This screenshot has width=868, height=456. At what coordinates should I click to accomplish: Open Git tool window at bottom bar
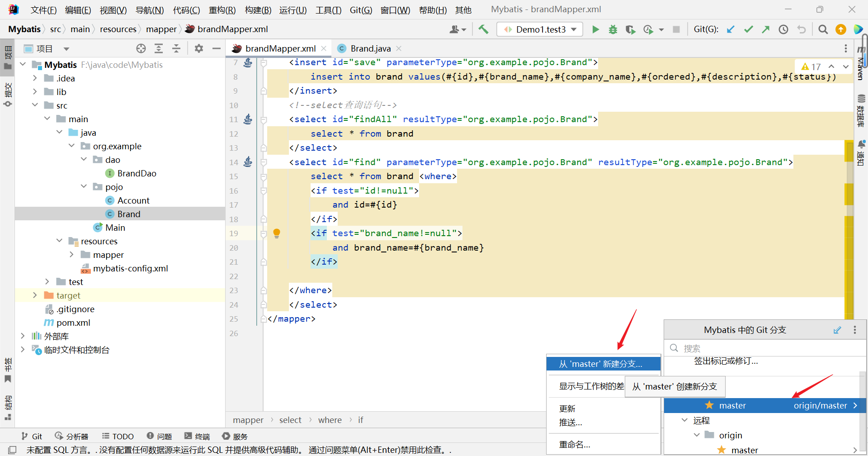[x=32, y=437]
